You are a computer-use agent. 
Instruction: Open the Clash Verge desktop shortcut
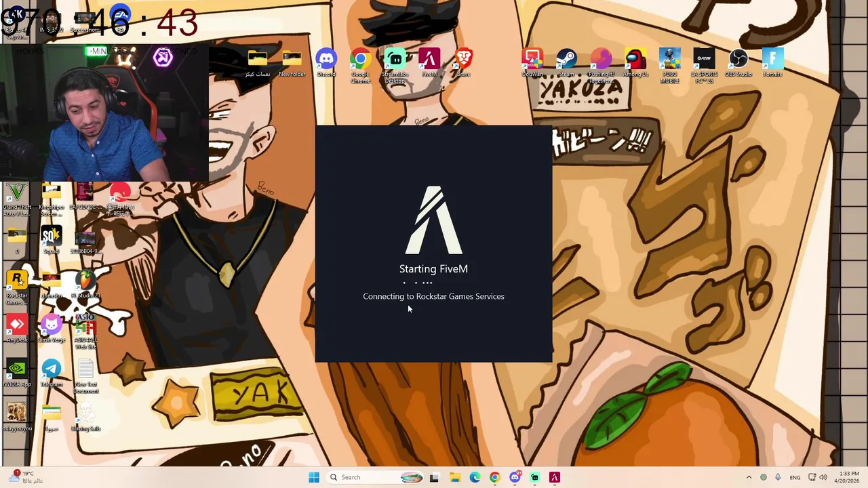[51, 329]
